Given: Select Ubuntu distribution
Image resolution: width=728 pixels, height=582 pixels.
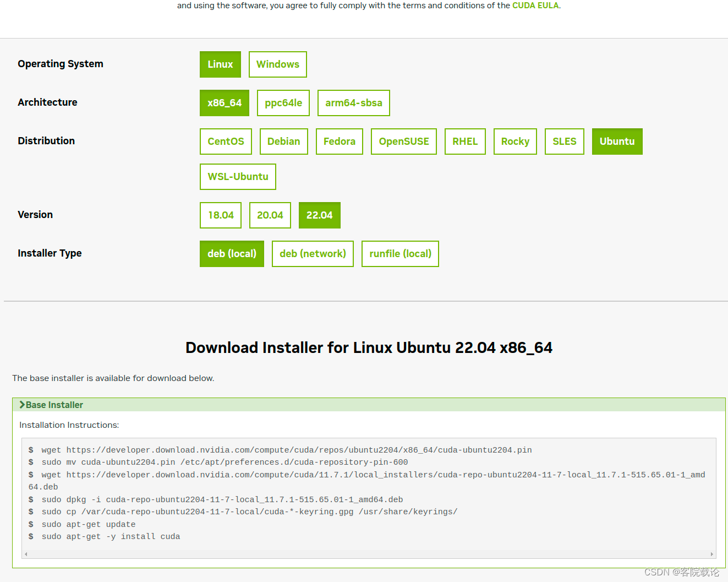Looking at the screenshot, I should (617, 142).
